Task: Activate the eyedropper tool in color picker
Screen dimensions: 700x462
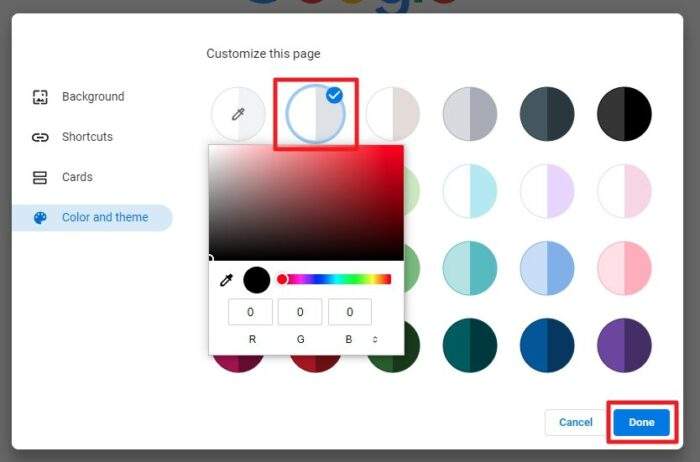Action: point(227,280)
